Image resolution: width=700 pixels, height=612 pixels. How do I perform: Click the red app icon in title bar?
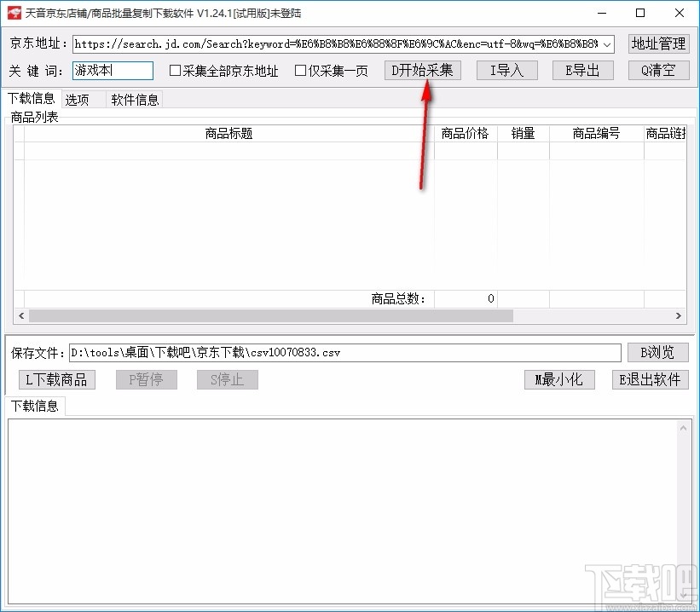tap(14, 13)
